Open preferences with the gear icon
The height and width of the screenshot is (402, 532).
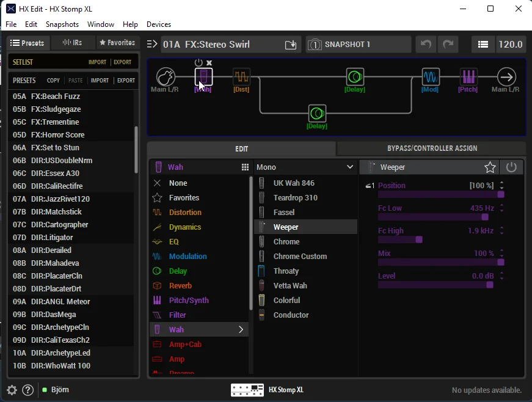12,390
